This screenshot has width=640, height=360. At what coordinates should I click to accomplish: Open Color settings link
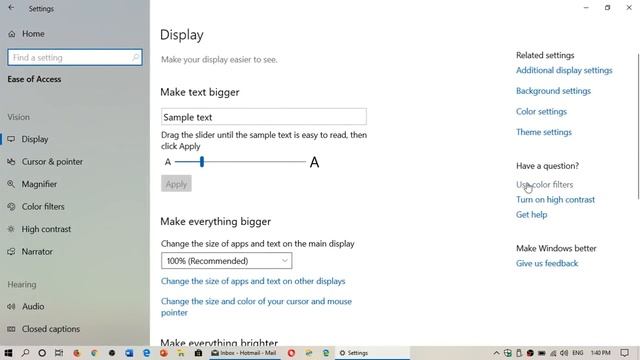541,111
